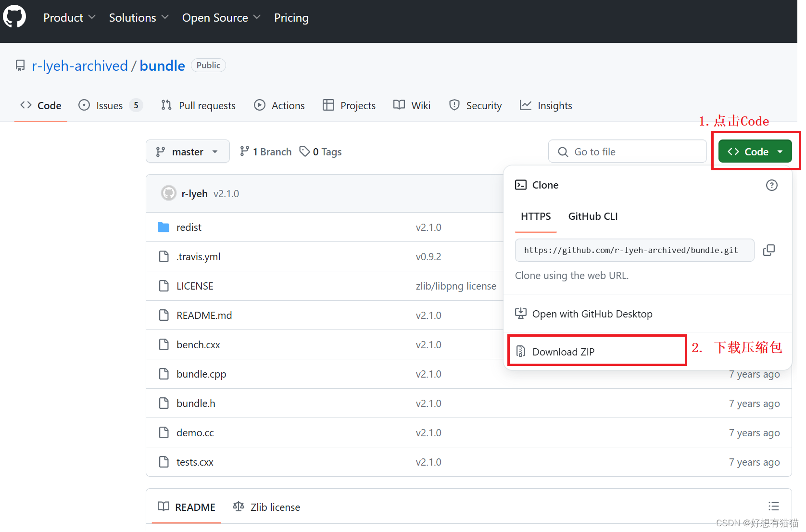This screenshot has height=532, width=806.
Task: Switch to the Zlib license tab
Action: [x=266, y=507]
